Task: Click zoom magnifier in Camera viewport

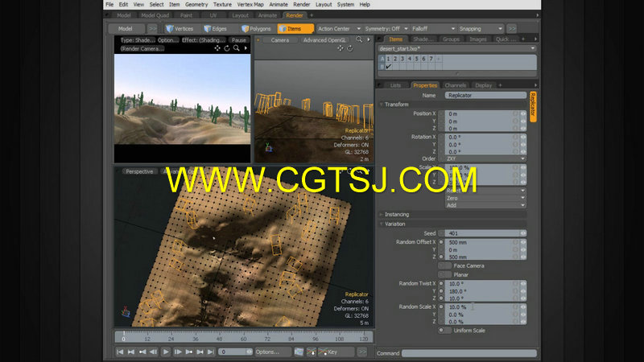Action: pyautogui.click(x=359, y=39)
